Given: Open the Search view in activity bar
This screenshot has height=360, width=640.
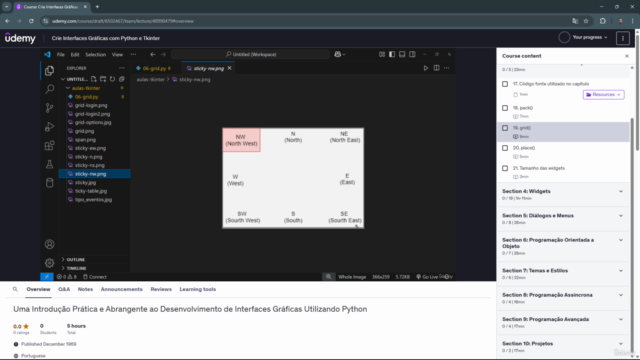Looking at the screenshot, I should [x=49, y=89].
